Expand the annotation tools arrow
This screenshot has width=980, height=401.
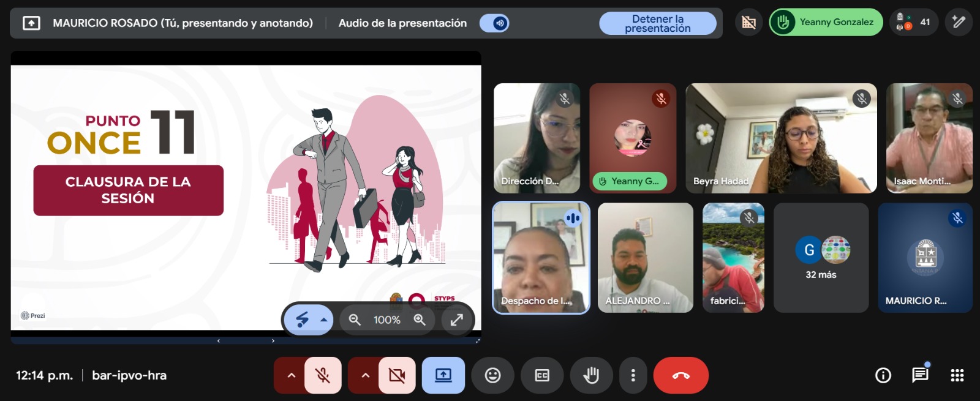[x=324, y=320]
